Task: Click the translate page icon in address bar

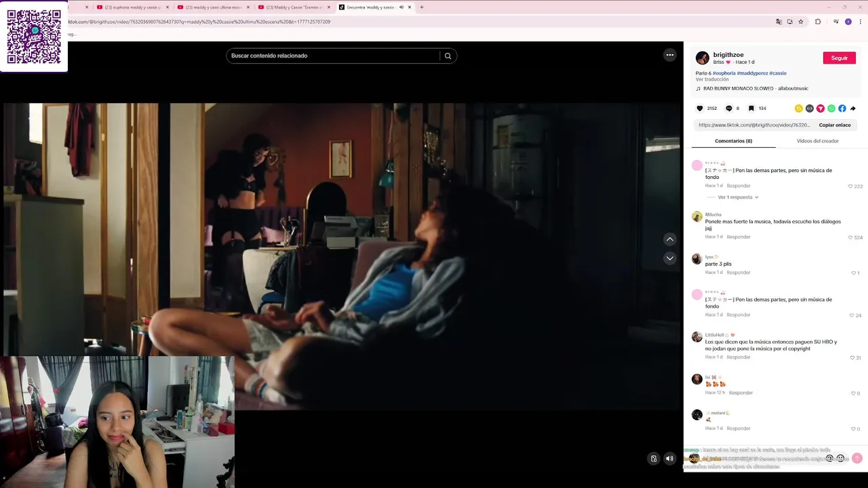Action: 779,22
